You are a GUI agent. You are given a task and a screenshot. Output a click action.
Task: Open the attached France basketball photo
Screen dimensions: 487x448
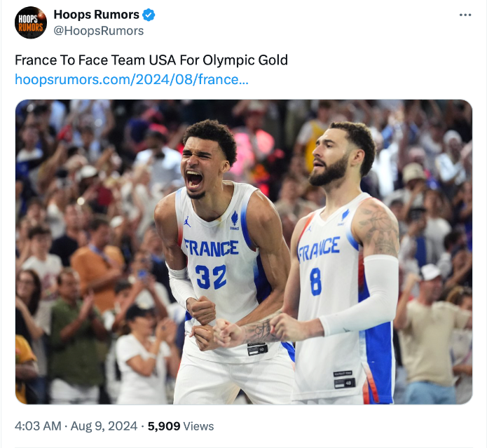pyautogui.click(x=244, y=252)
